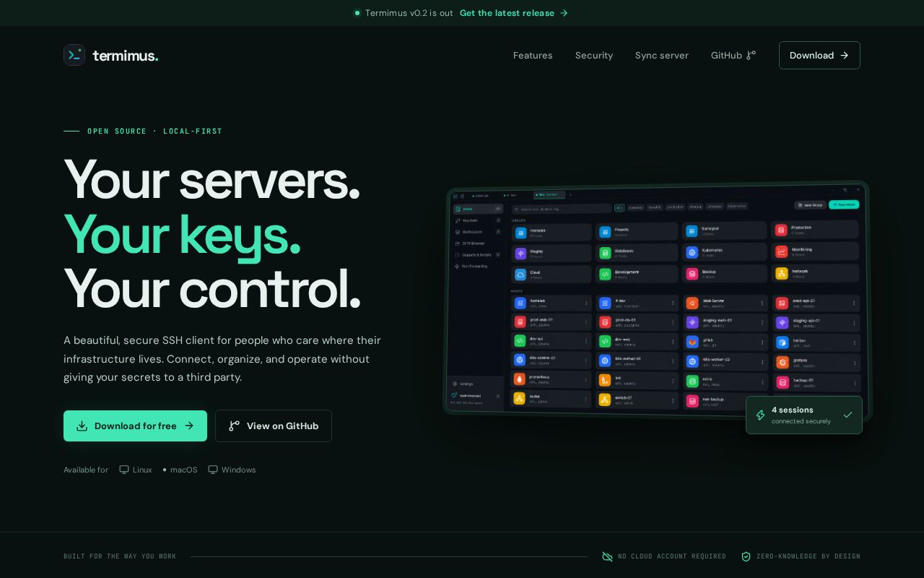Click the Production group icon in preview
924x578 pixels.
point(781,230)
